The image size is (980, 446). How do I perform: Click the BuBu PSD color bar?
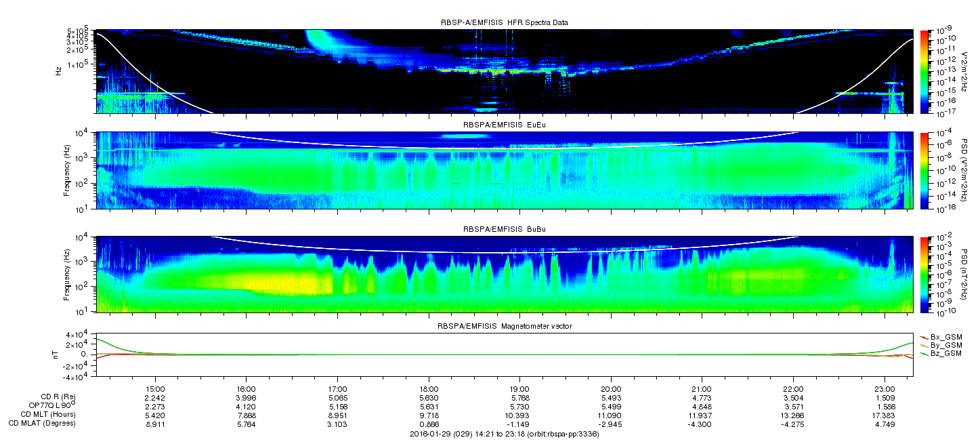(923, 274)
